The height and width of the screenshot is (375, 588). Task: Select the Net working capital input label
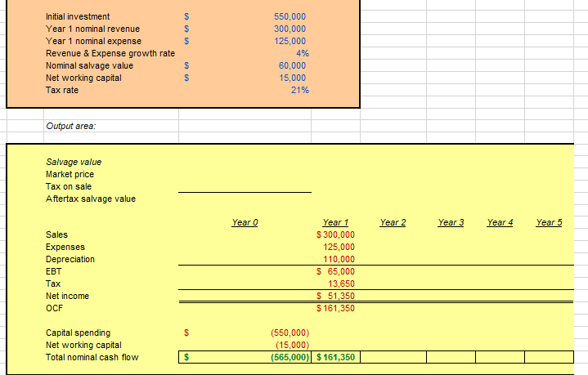(x=83, y=78)
